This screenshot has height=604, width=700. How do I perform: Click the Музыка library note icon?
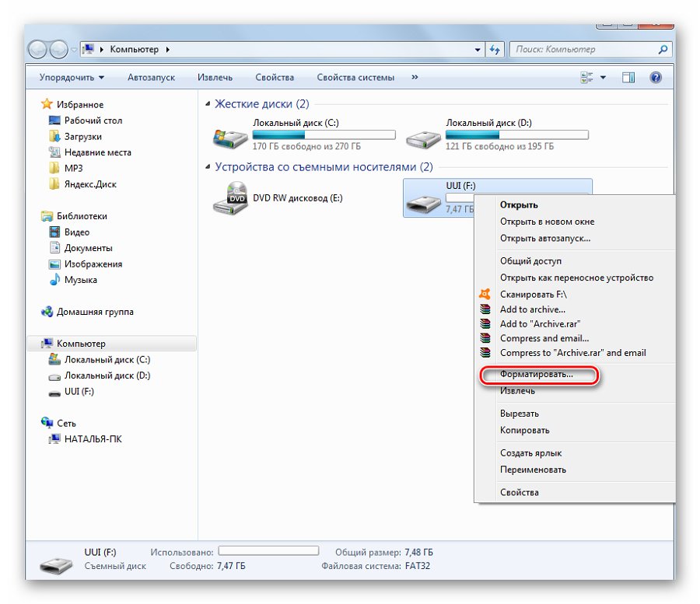(54, 280)
